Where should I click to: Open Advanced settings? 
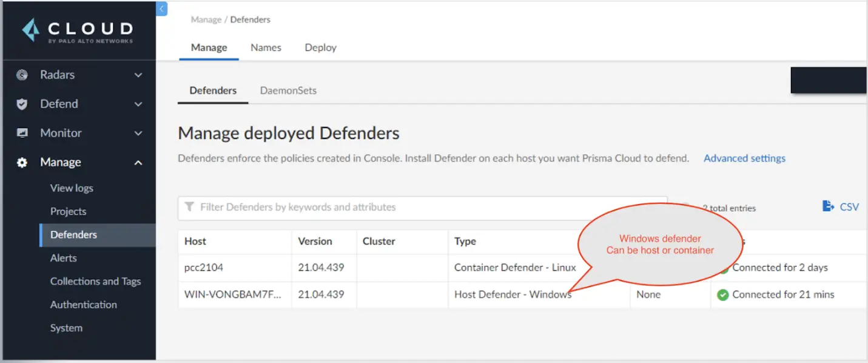click(x=744, y=158)
